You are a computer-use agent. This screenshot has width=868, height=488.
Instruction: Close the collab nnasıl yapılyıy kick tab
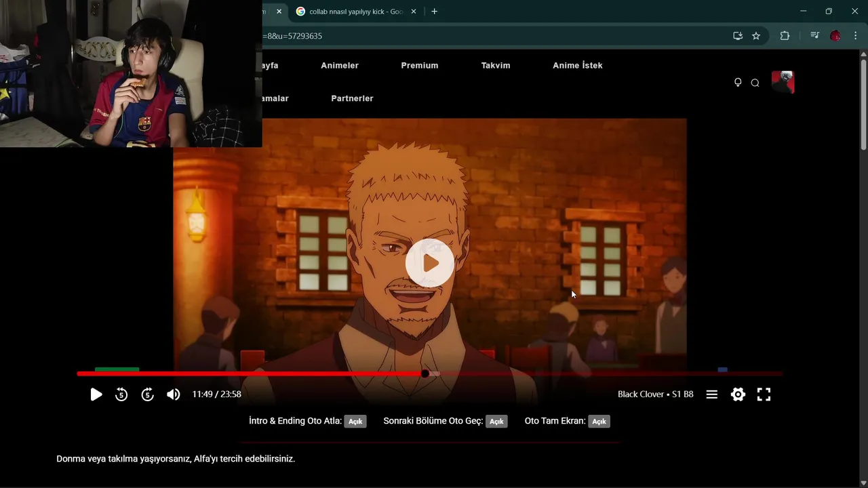414,12
